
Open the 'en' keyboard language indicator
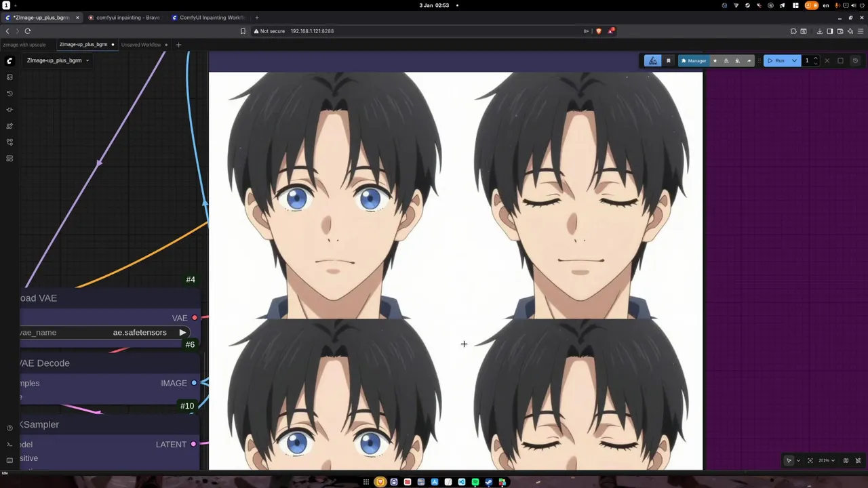pos(826,5)
